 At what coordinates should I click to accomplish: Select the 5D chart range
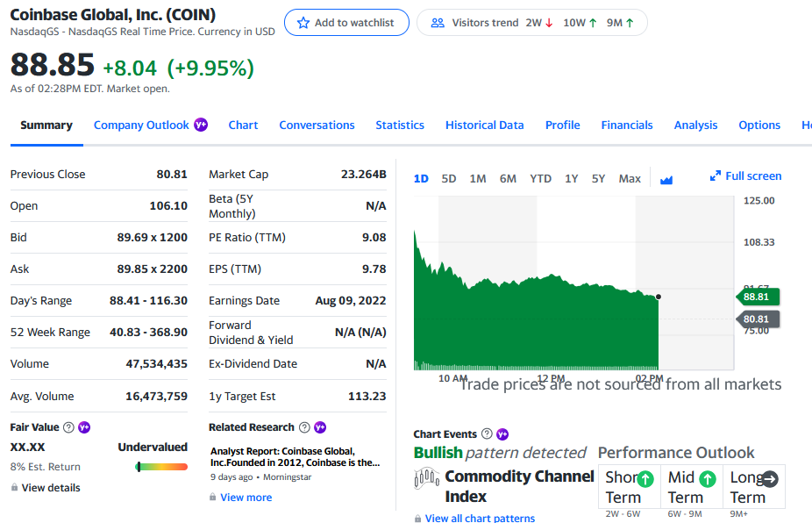448,179
